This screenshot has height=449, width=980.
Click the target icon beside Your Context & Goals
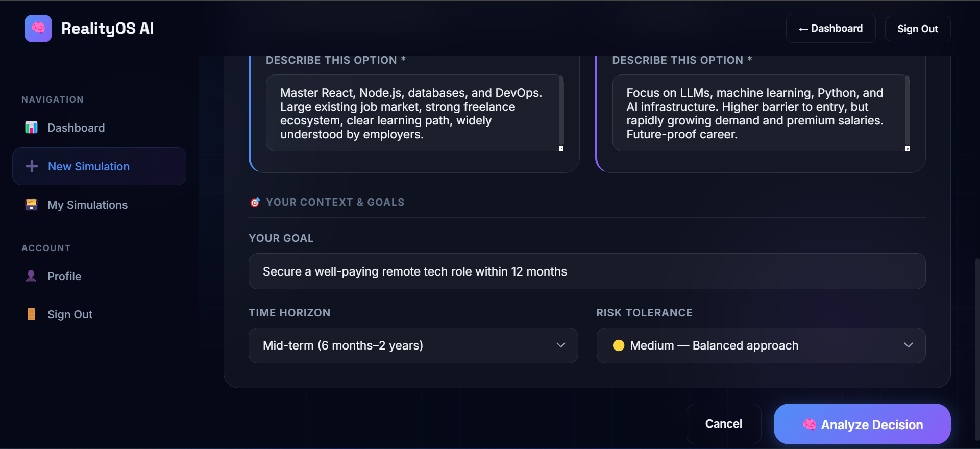[x=255, y=203]
